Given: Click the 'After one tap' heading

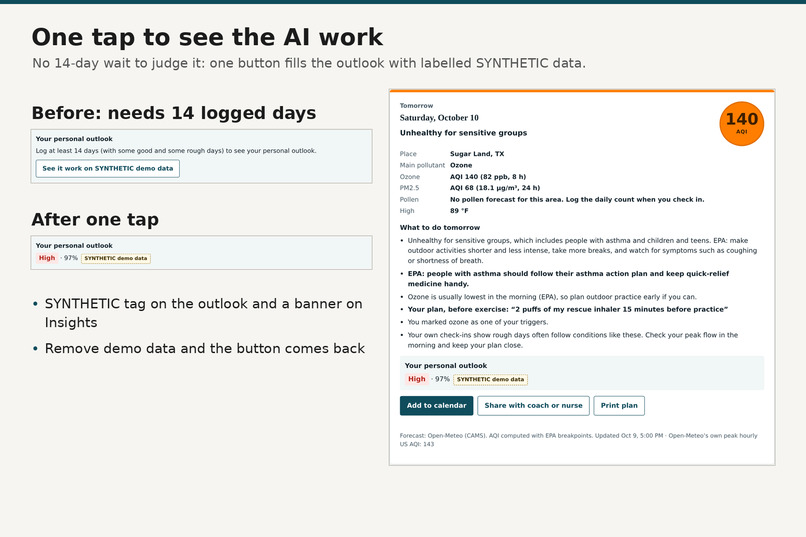Looking at the screenshot, I should [95, 219].
